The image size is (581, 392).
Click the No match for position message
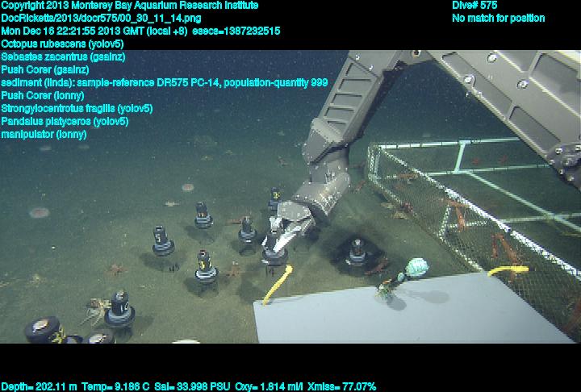pos(498,19)
